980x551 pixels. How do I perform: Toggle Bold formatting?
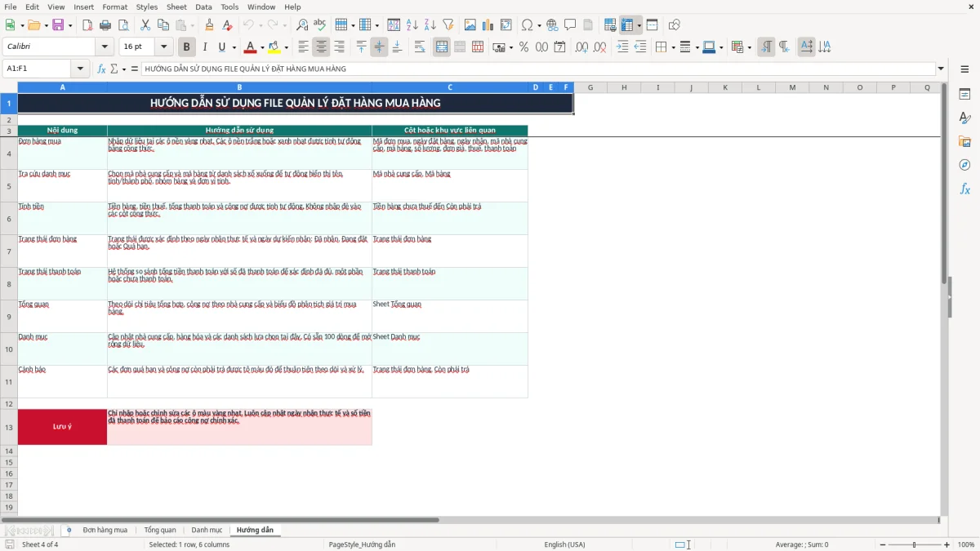pos(187,47)
